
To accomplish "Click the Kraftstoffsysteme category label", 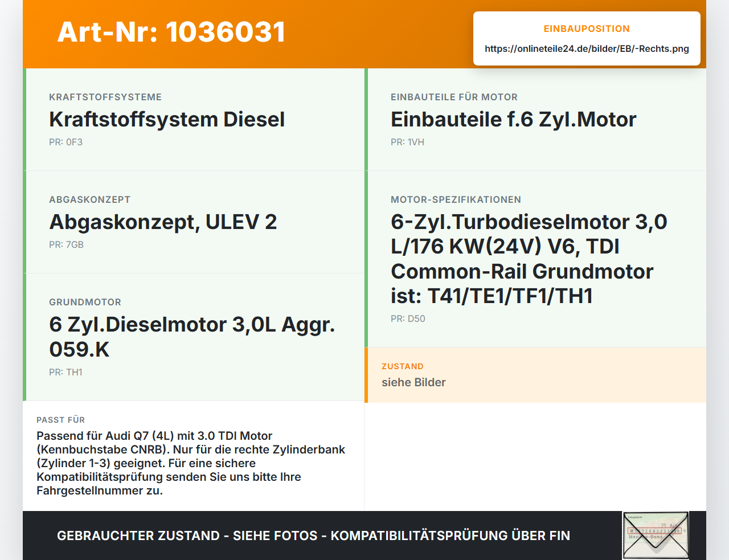I will pyautogui.click(x=105, y=97).
